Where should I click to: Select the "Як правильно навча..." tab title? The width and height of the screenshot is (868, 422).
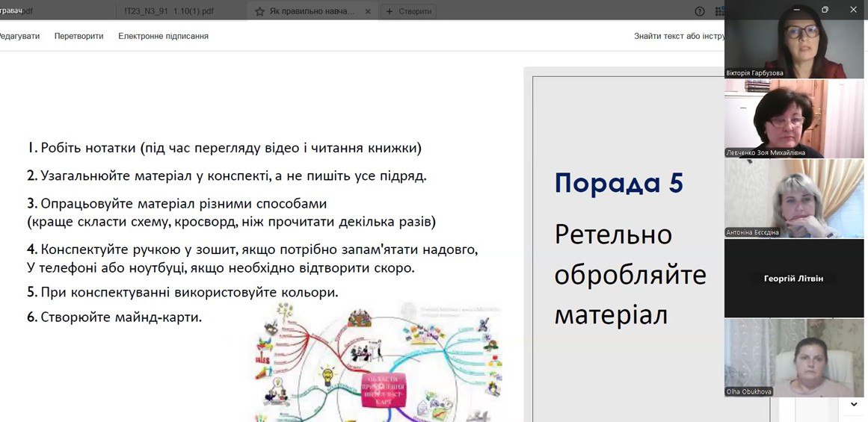tap(313, 11)
